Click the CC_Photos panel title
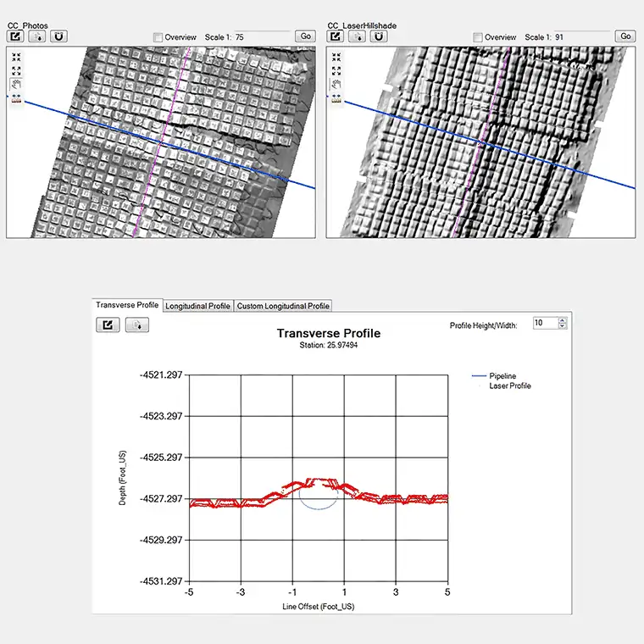This screenshot has width=644, height=644. 27,25
